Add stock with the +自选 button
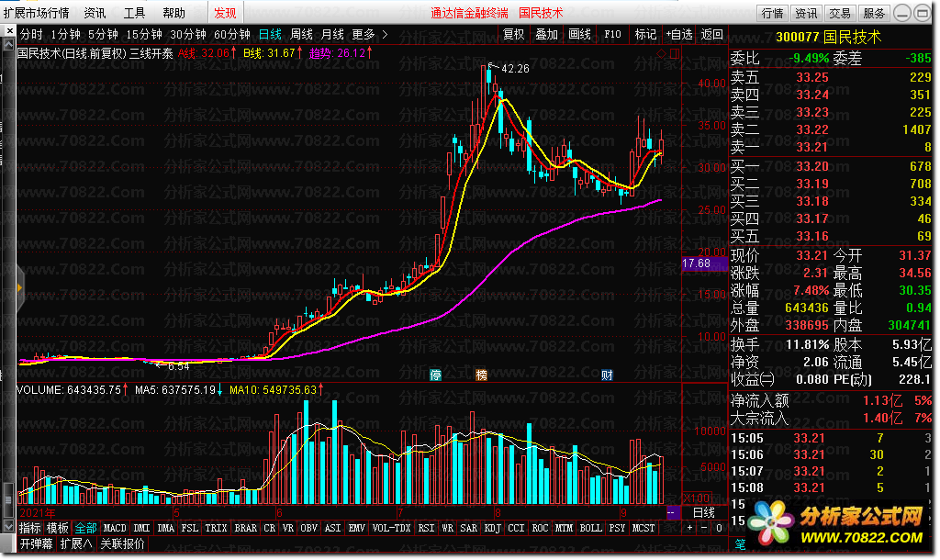Image resolution: width=940 pixels, height=560 pixels. click(x=678, y=34)
